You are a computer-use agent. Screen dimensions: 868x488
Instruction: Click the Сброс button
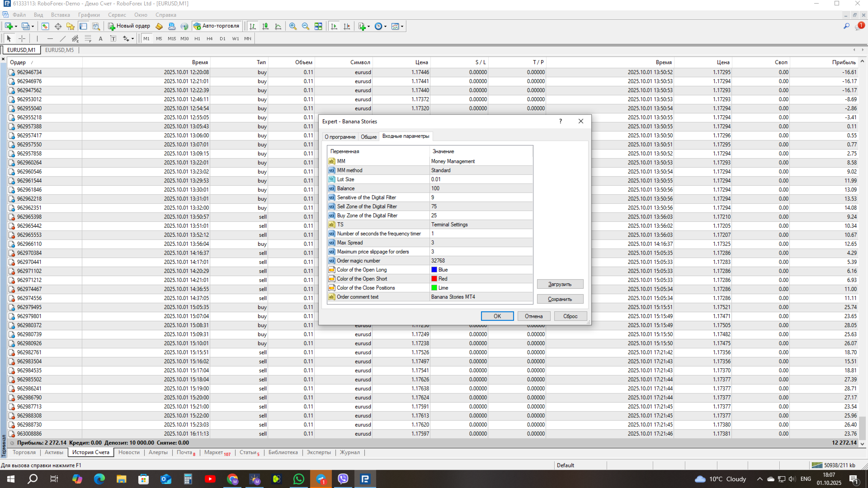pos(570,316)
